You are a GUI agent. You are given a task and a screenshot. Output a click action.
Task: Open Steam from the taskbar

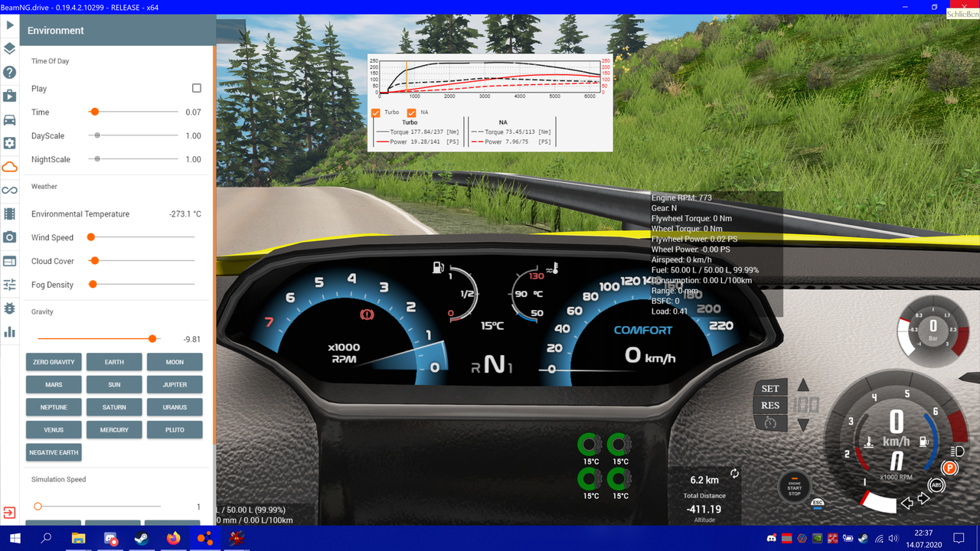(x=142, y=538)
